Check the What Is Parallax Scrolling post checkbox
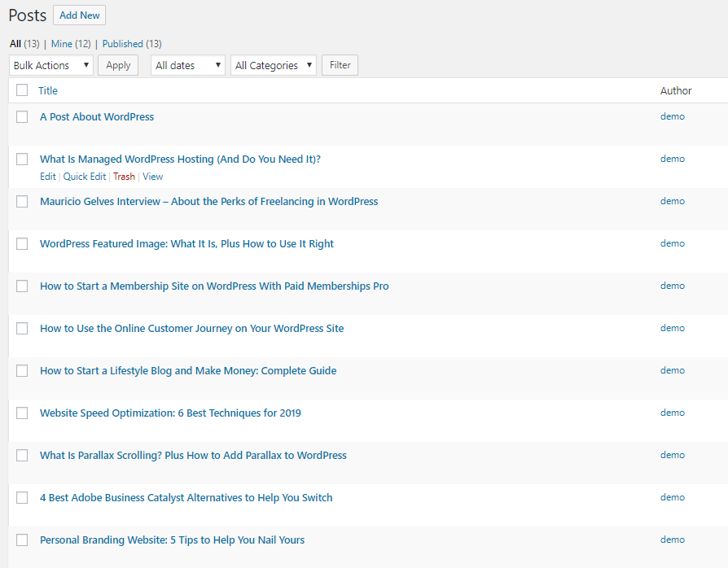 [21, 455]
